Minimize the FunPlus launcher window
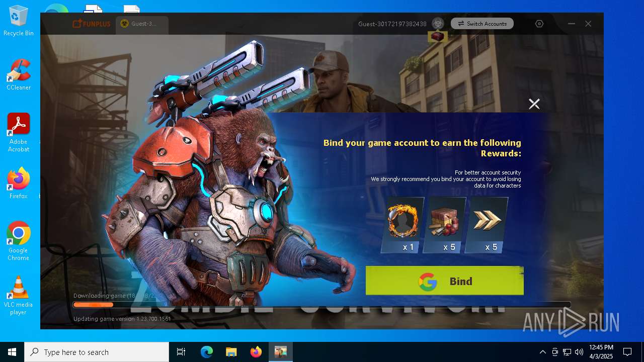The width and height of the screenshot is (644, 362). click(x=572, y=24)
